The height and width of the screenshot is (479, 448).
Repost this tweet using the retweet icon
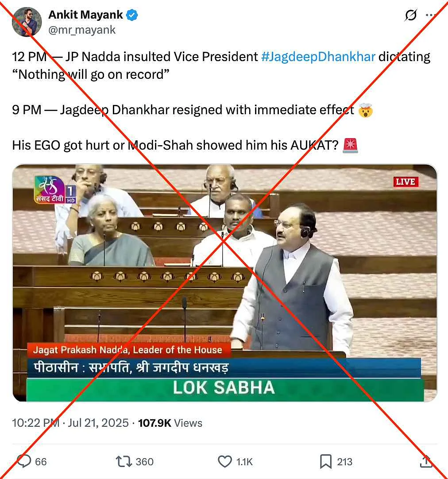pyautogui.click(x=124, y=462)
